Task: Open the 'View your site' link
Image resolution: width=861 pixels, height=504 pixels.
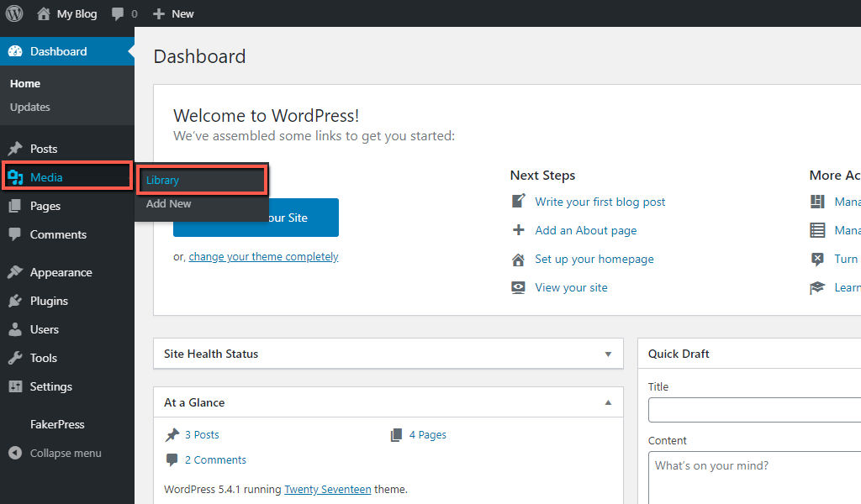Action: click(x=572, y=287)
